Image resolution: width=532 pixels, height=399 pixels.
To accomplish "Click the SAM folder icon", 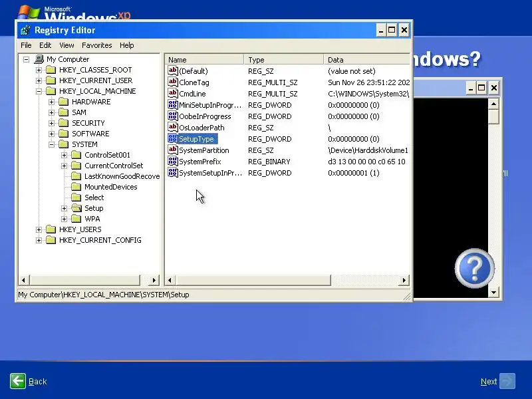I will [63, 112].
